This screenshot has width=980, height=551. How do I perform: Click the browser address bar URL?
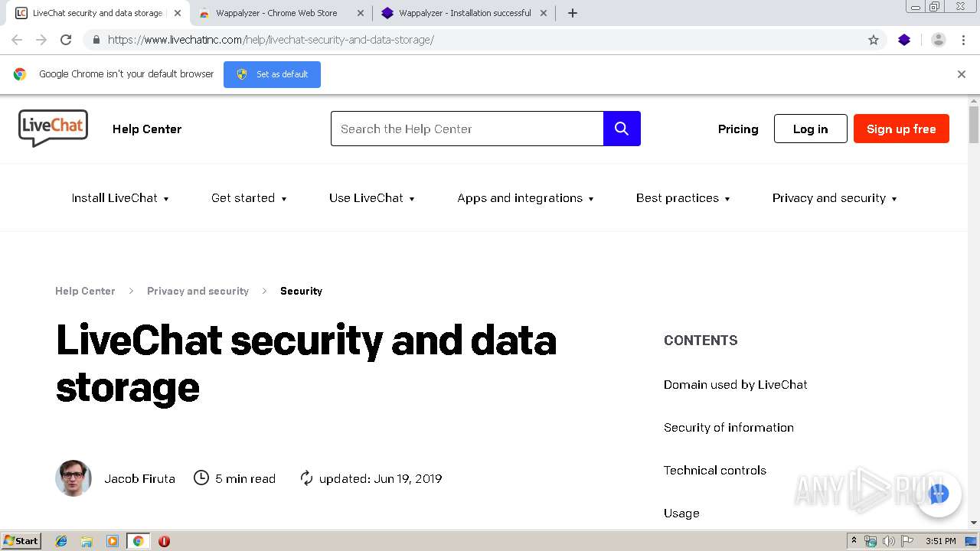pyautogui.click(x=270, y=40)
